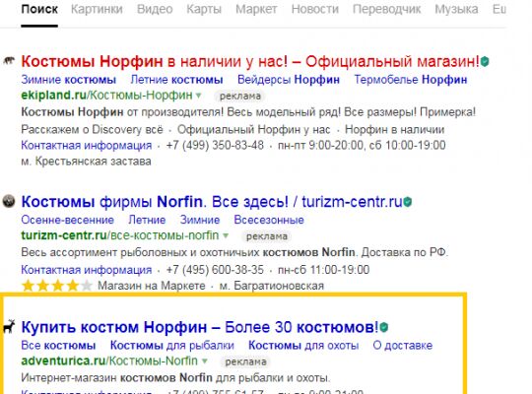The height and width of the screenshot is (394, 532).
Task: Open the Маркет tab
Action: pos(256,9)
